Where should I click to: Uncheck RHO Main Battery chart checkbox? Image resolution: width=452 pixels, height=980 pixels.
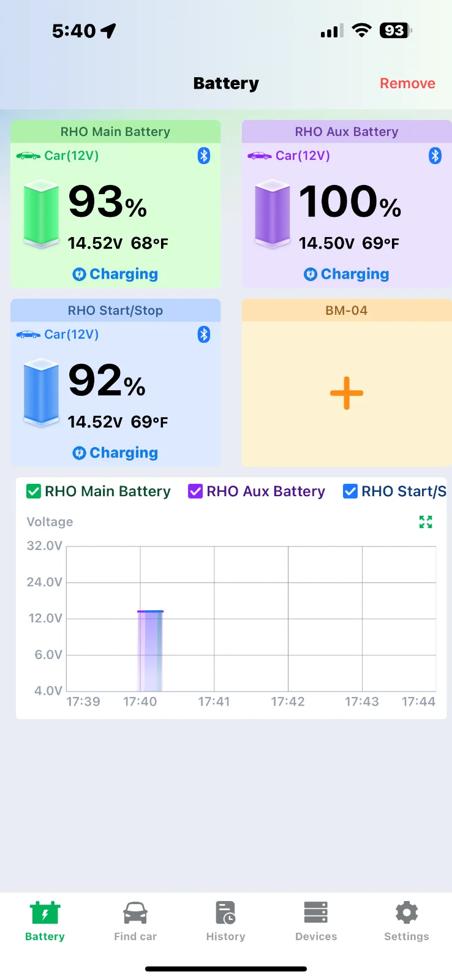point(34,491)
